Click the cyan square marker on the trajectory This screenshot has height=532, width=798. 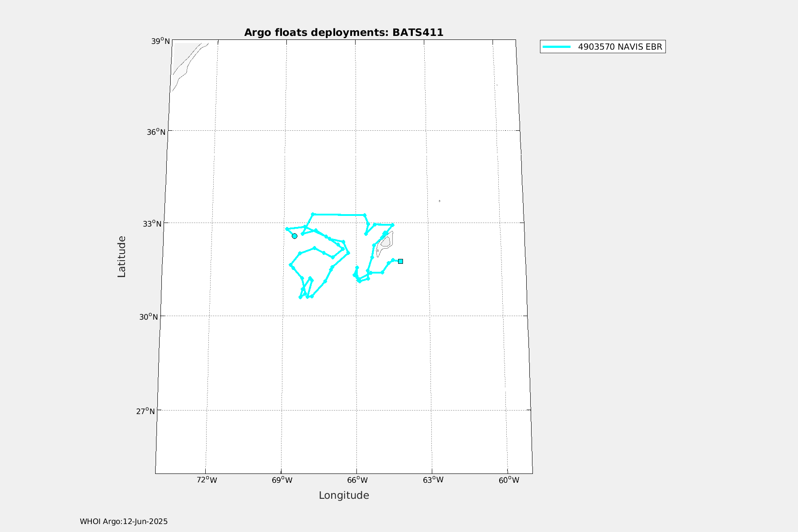click(400, 261)
